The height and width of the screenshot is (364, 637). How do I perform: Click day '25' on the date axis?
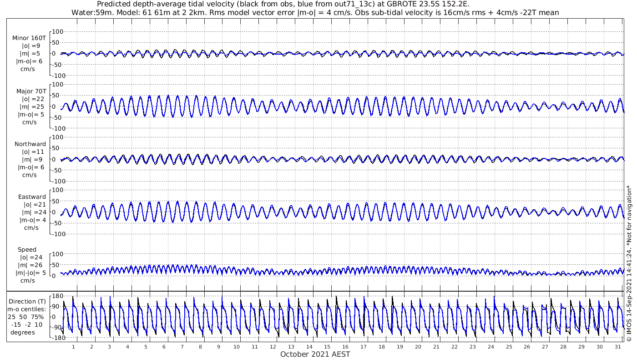click(x=509, y=347)
